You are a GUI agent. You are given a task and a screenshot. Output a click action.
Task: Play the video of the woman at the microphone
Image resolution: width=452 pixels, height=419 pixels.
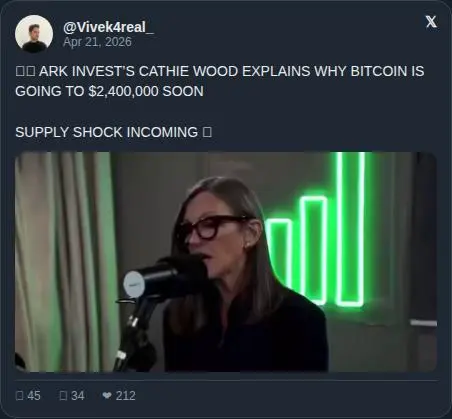[x=226, y=262]
